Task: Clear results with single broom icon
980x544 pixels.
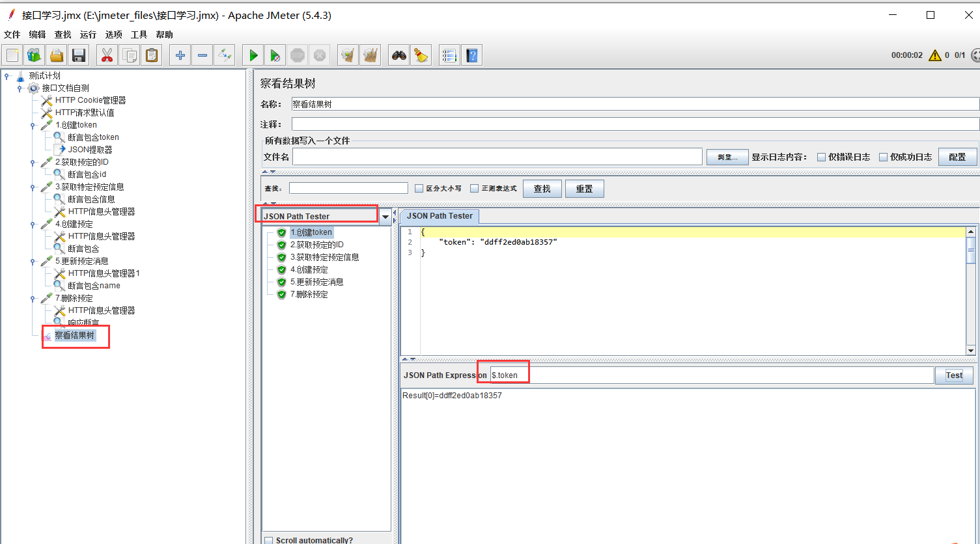Action: (348, 55)
